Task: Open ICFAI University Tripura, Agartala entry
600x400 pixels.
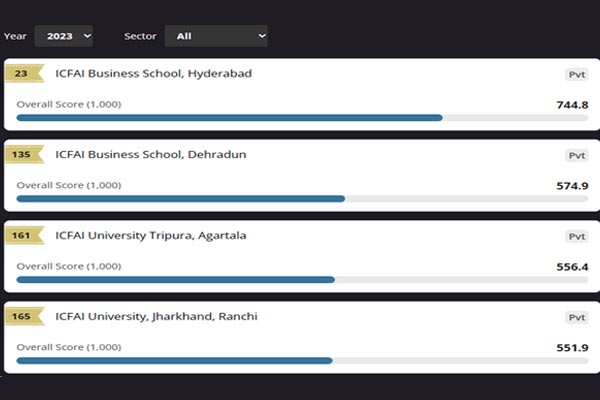Action: pyautogui.click(x=151, y=235)
